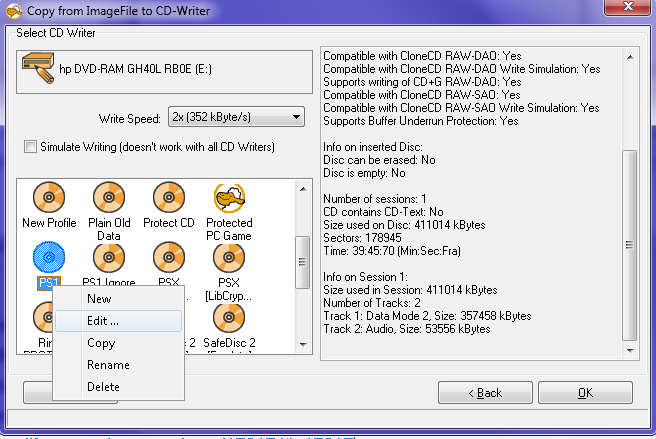The width and height of the screenshot is (656, 439).
Task: Select the Protect CD profile icon
Action: (x=169, y=197)
